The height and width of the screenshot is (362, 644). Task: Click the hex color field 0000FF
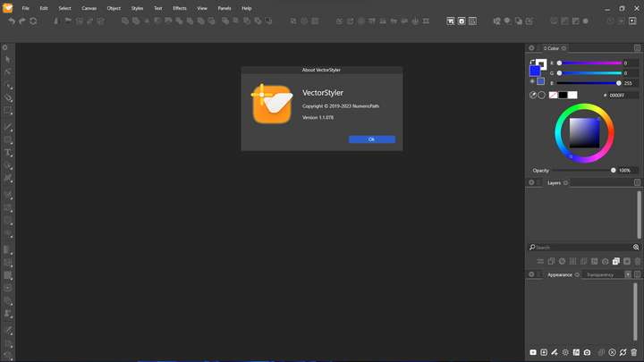tap(623, 96)
